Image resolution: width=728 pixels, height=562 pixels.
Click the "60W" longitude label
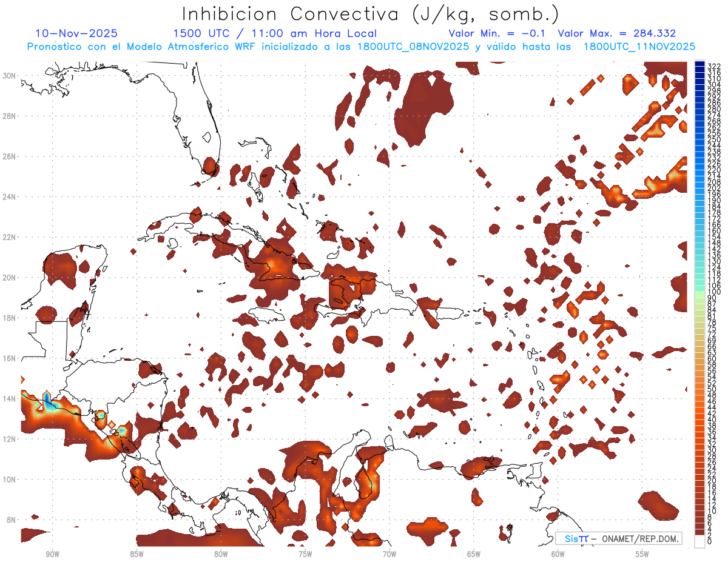[x=558, y=554]
